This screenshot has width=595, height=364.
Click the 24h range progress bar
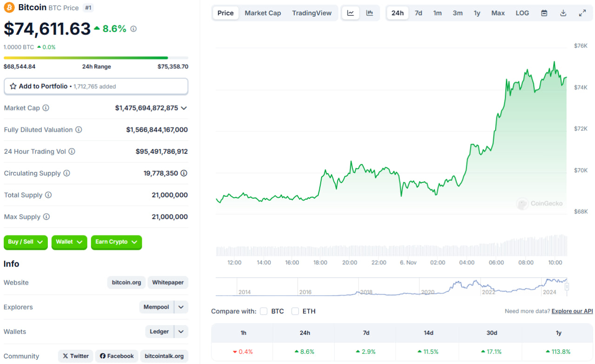click(96, 58)
